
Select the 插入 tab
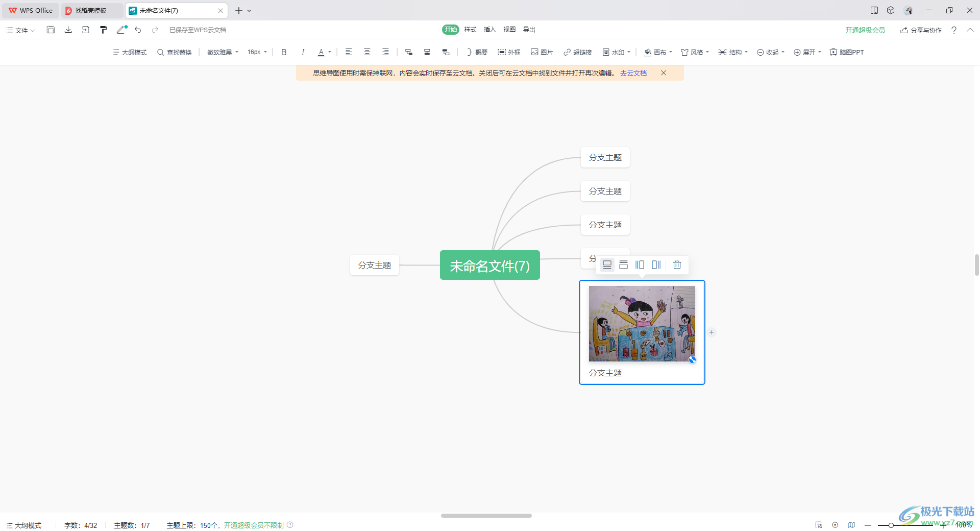point(489,30)
